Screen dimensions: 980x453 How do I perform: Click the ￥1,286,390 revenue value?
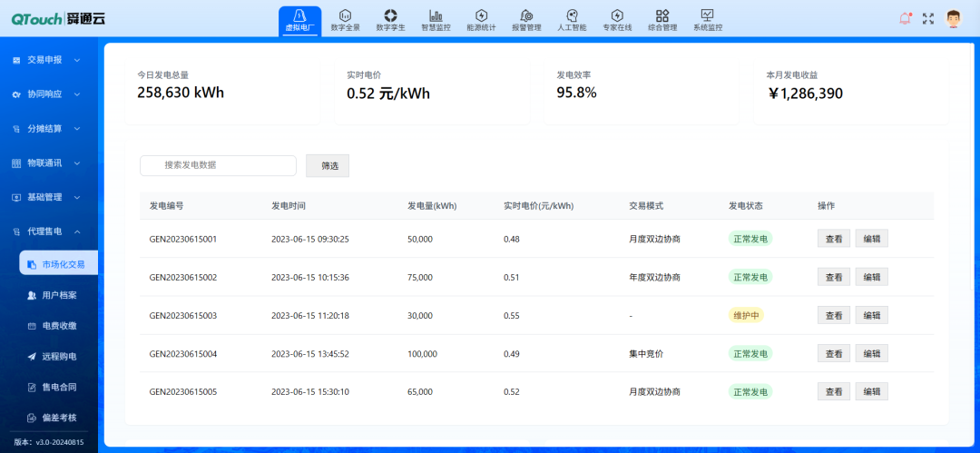click(805, 94)
